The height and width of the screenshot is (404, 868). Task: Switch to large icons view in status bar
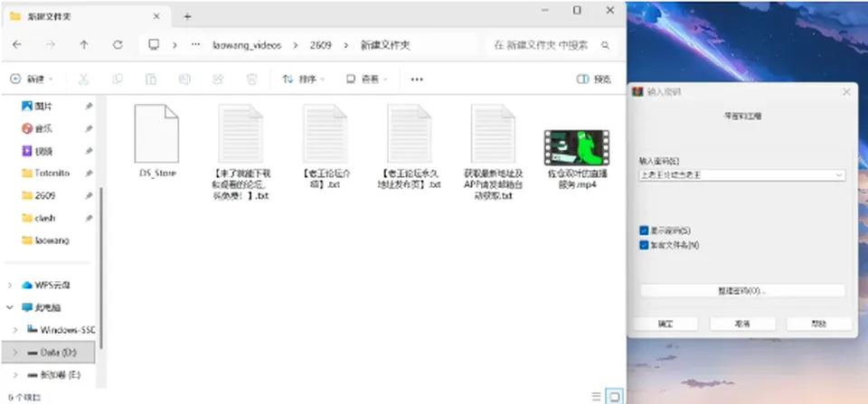click(615, 396)
